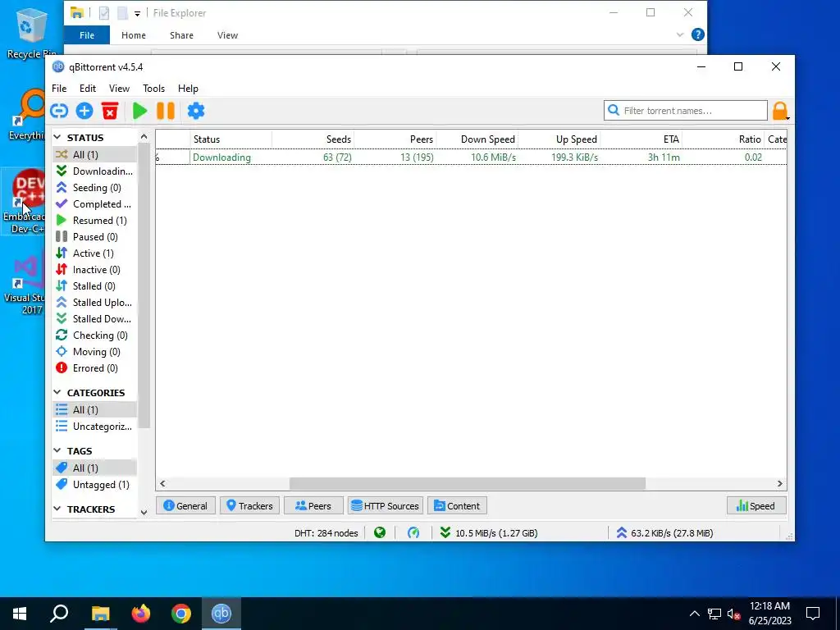The width and height of the screenshot is (840, 630).
Task: Click torrent list scroll left arrow
Action: (163, 484)
